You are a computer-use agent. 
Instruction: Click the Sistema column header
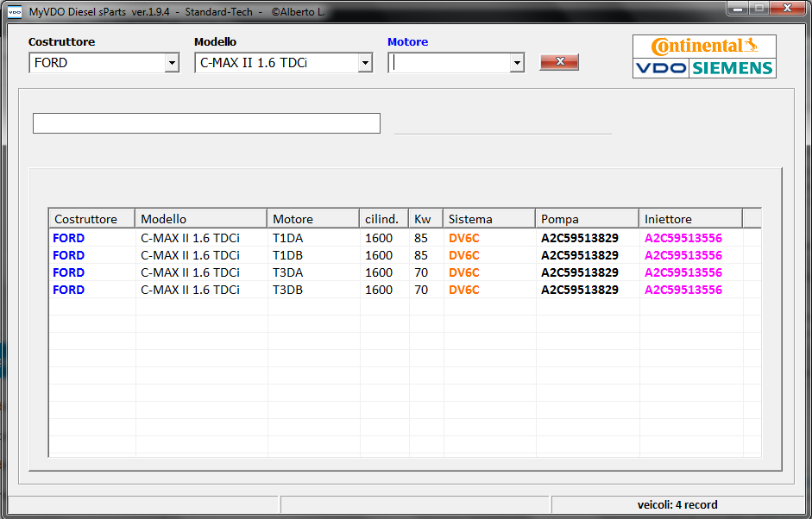(x=489, y=219)
